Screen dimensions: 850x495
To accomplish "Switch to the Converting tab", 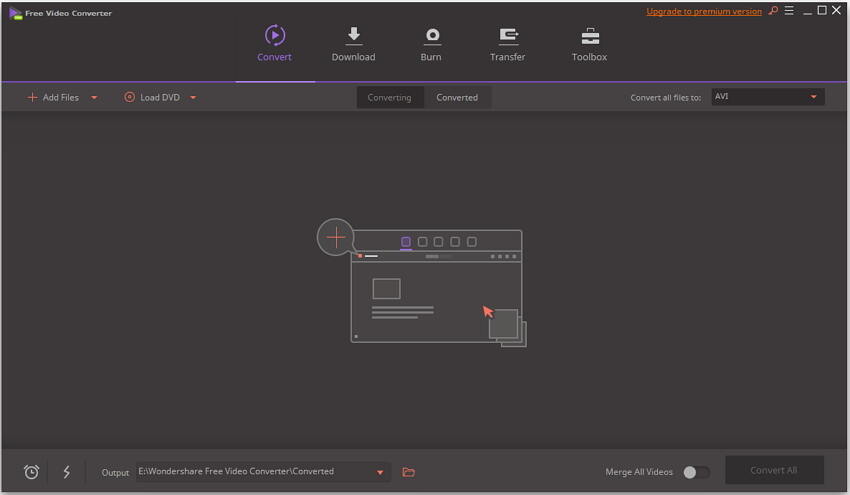I will 390,98.
